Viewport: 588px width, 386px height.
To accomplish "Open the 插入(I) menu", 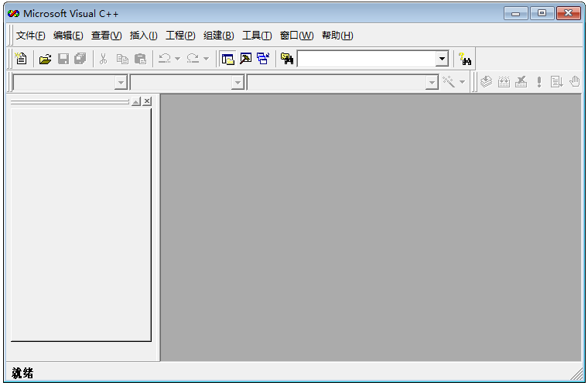I will pos(144,36).
